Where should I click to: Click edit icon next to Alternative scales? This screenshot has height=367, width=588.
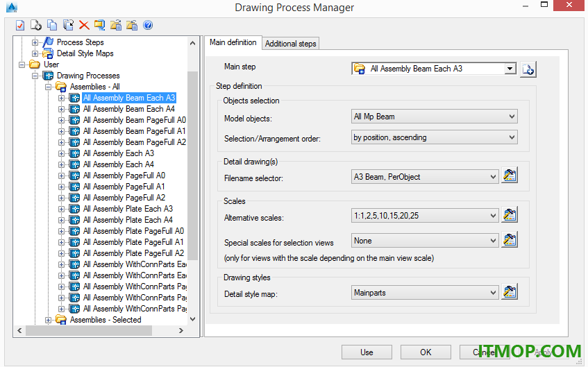coord(510,214)
